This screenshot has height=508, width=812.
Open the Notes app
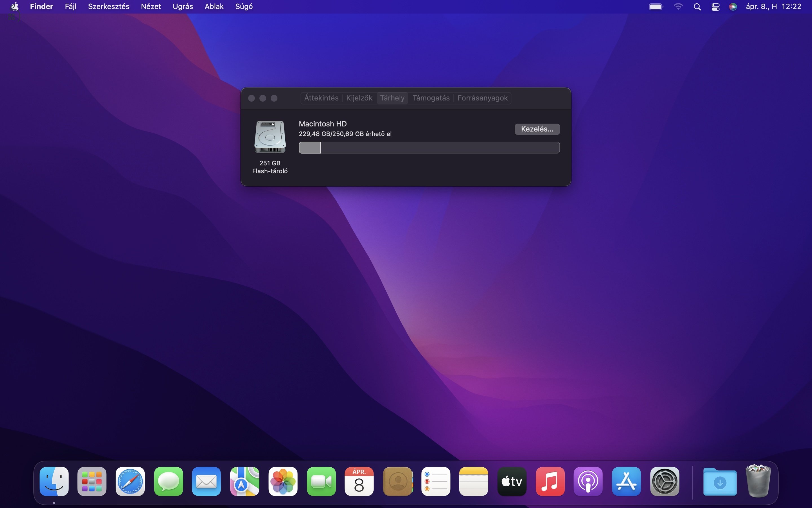[473, 481]
